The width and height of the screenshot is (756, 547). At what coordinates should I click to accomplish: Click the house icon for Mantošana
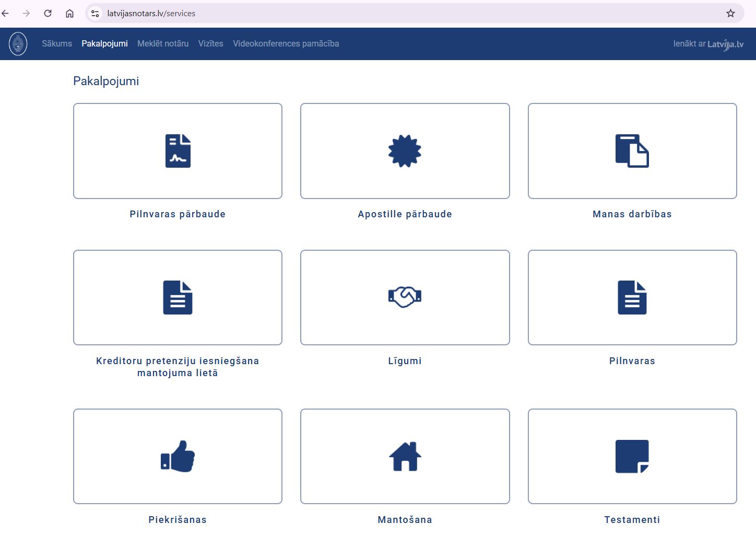[x=405, y=456]
